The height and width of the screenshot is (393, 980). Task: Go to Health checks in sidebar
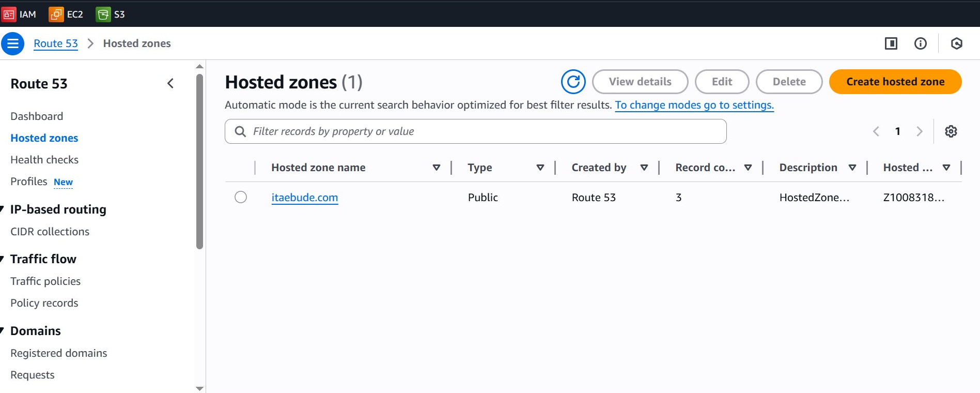[44, 160]
